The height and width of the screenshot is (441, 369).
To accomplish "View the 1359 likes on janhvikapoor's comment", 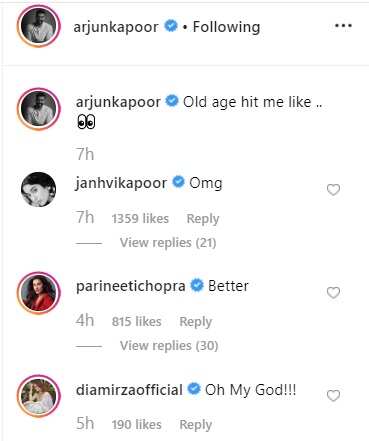I will (x=140, y=219).
